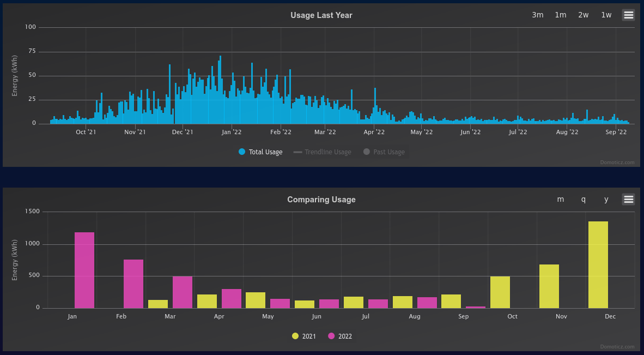Open Domoticz.com link under Comparing Usage chart
Image resolution: width=644 pixels, height=355 pixels.
pyautogui.click(x=617, y=347)
